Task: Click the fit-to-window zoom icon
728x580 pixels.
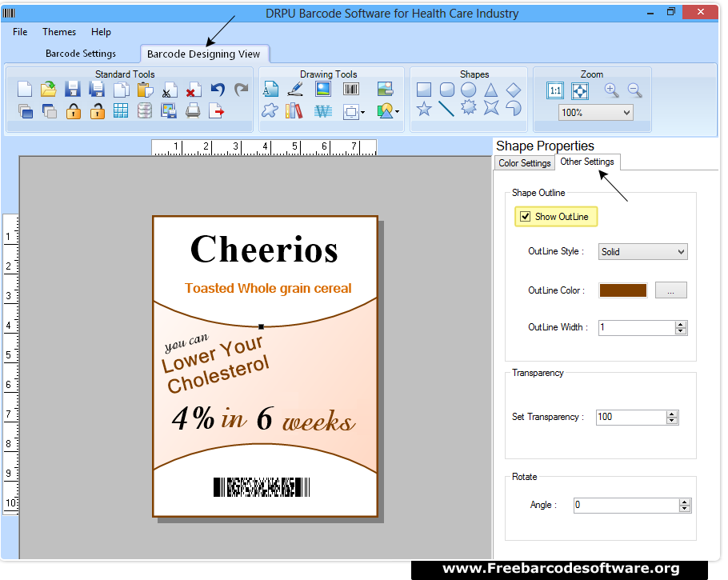Action: click(580, 90)
